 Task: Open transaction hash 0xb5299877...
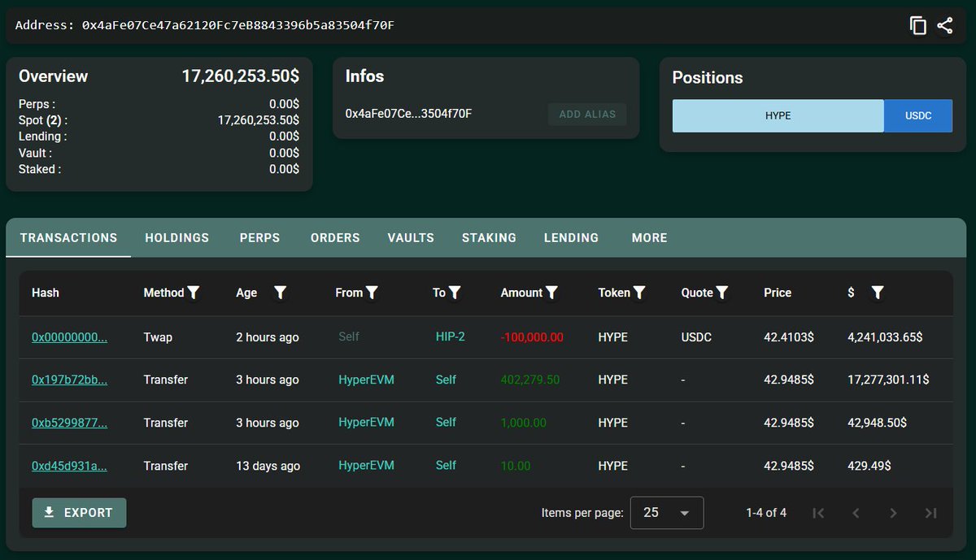click(x=69, y=423)
